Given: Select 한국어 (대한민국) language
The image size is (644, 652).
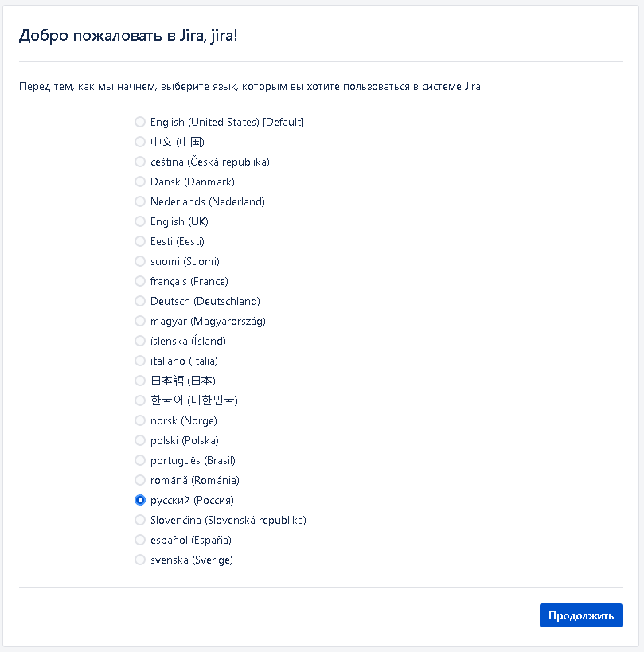Looking at the screenshot, I should [x=140, y=400].
